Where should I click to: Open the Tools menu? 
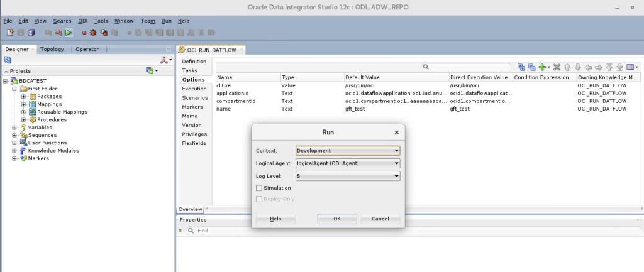pyautogui.click(x=101, y=21)
